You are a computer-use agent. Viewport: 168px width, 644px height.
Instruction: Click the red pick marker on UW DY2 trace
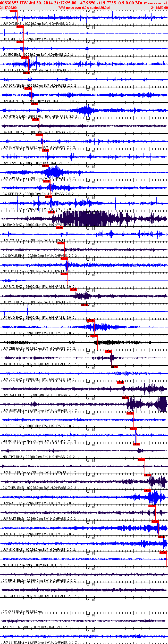pyautogui.click(x=14, y=11)
